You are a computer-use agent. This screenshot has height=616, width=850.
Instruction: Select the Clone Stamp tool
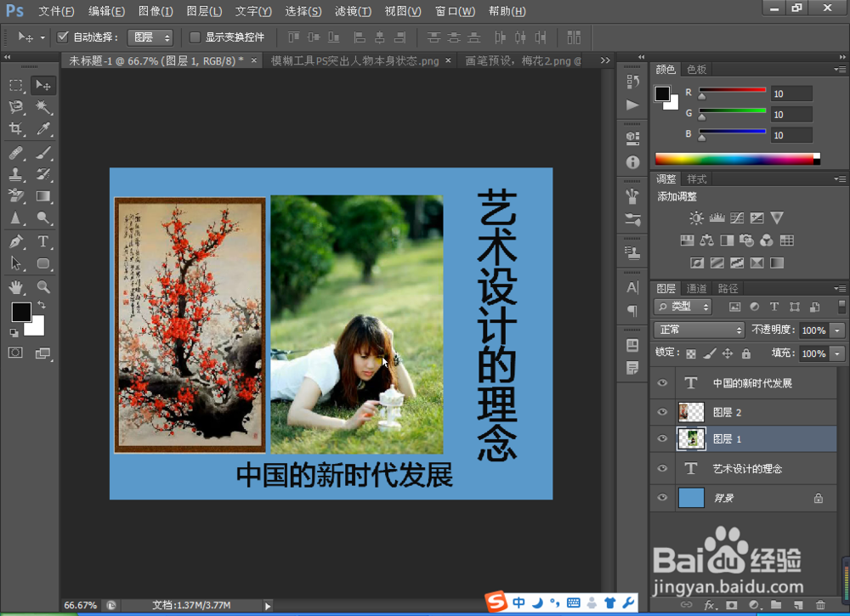click(15, 174)
